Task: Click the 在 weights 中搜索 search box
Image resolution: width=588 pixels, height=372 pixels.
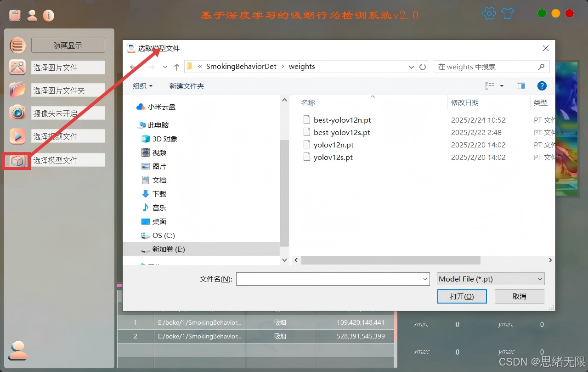Action: (x=492, y=67)
